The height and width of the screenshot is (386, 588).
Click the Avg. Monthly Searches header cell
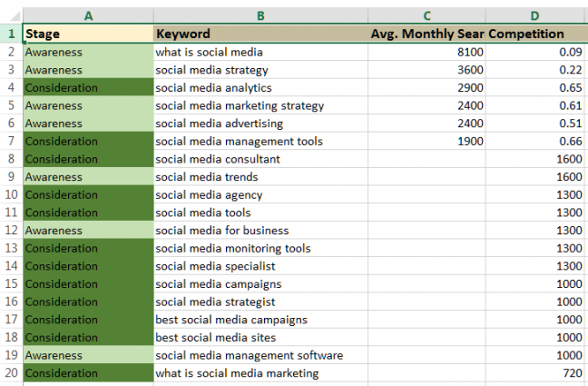(x=426, y=34)
